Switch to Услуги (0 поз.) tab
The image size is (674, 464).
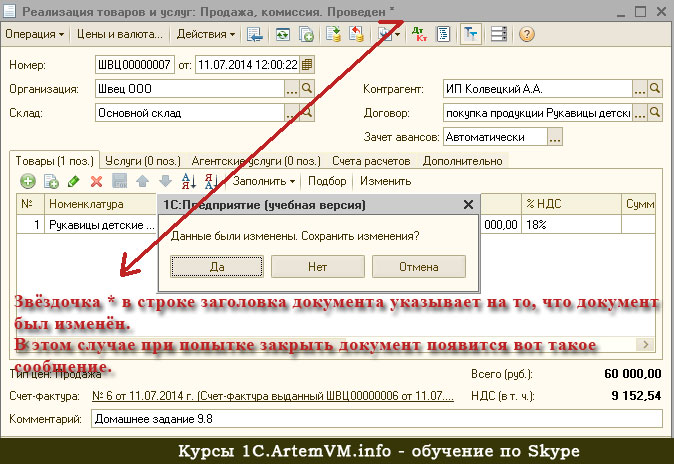click(x=143, y=161)
